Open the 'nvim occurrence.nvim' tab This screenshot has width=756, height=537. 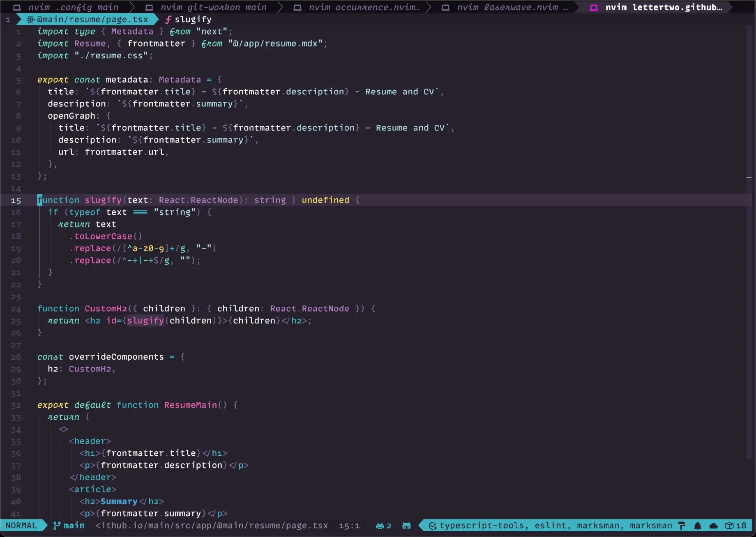pyautogui.click(x=357, y=7)
